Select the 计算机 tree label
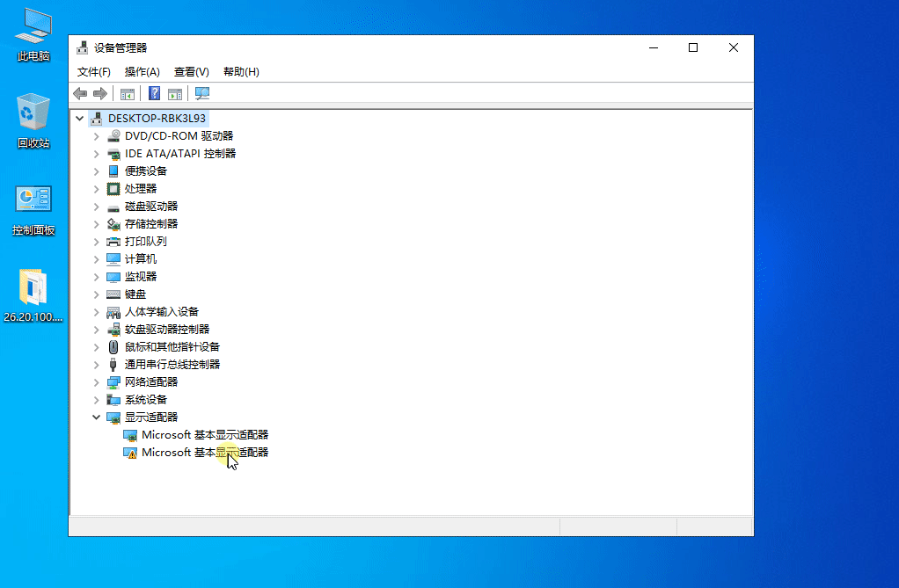The width and height of the screenshot is (899, 588). point(141,259)
